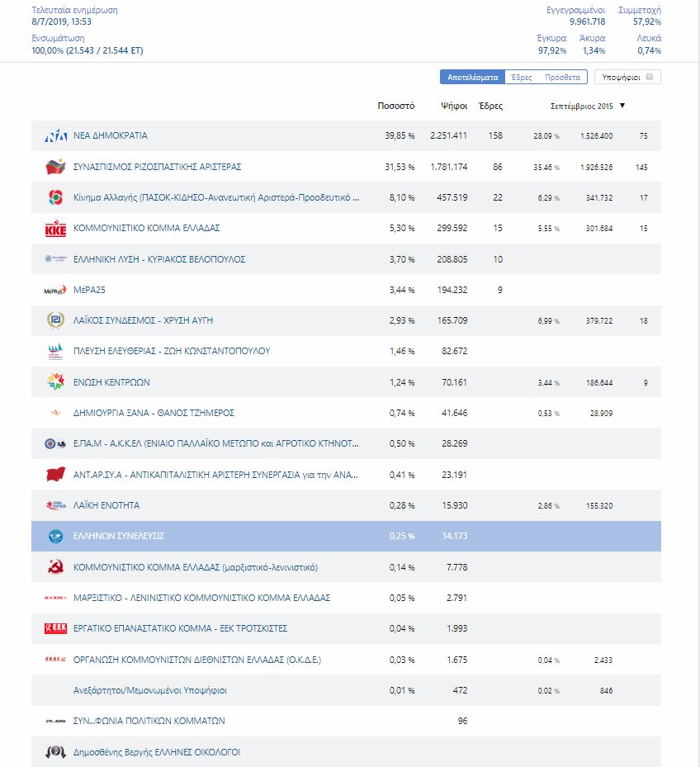
Task: Click the Ελλήνων Συνέλευσις round logo
Action: [x=55, y=536]
